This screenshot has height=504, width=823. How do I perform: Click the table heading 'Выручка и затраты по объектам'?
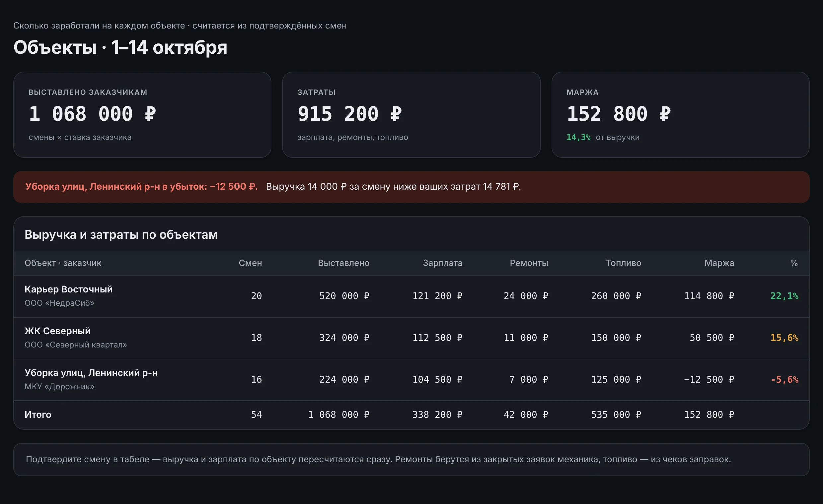[x=121, y=235]
